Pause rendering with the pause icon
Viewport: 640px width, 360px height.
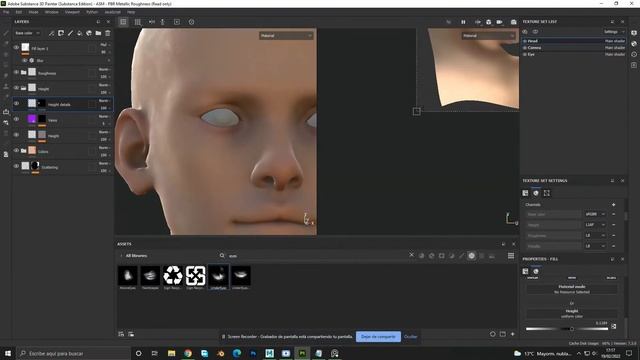click(463, 22)
